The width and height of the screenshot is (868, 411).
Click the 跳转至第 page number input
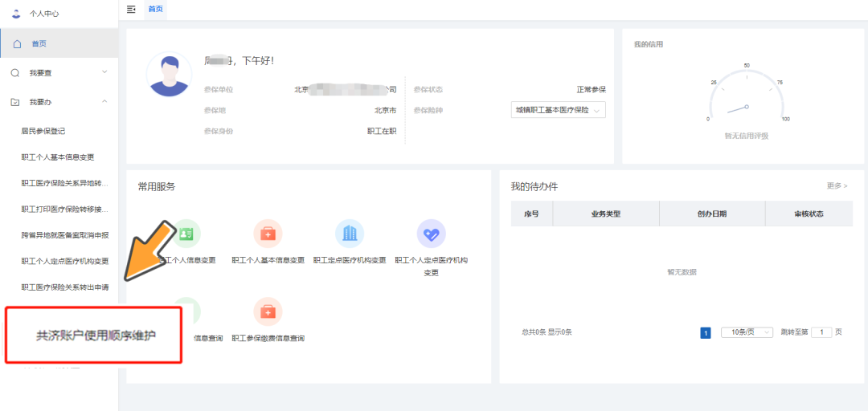821,332
